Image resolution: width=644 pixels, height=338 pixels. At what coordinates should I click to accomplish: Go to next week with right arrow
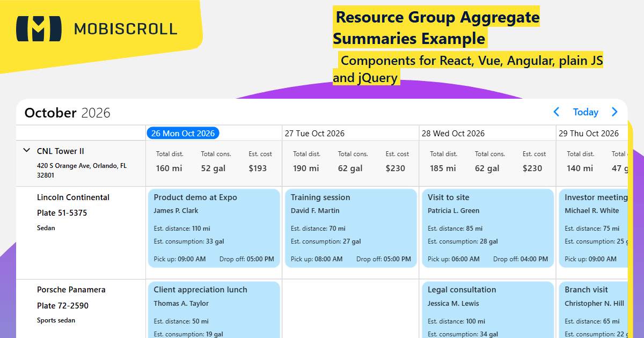[614, 112]
